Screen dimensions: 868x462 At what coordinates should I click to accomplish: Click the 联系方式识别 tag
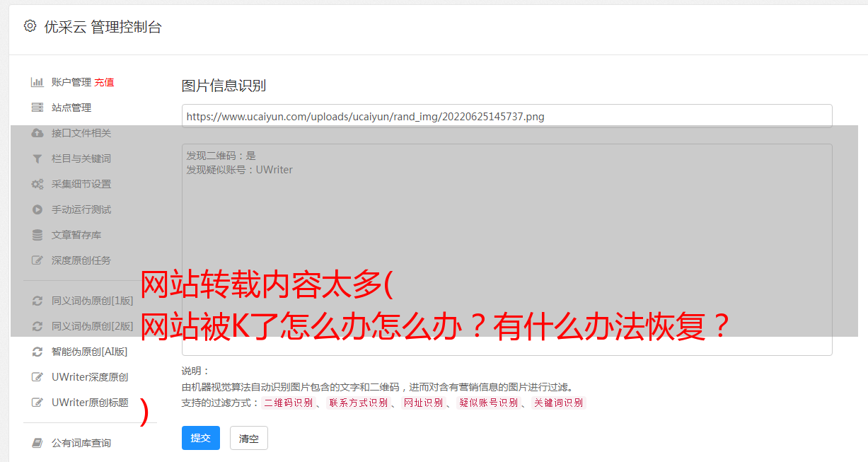pyautogui.click(x=358, y=403)
